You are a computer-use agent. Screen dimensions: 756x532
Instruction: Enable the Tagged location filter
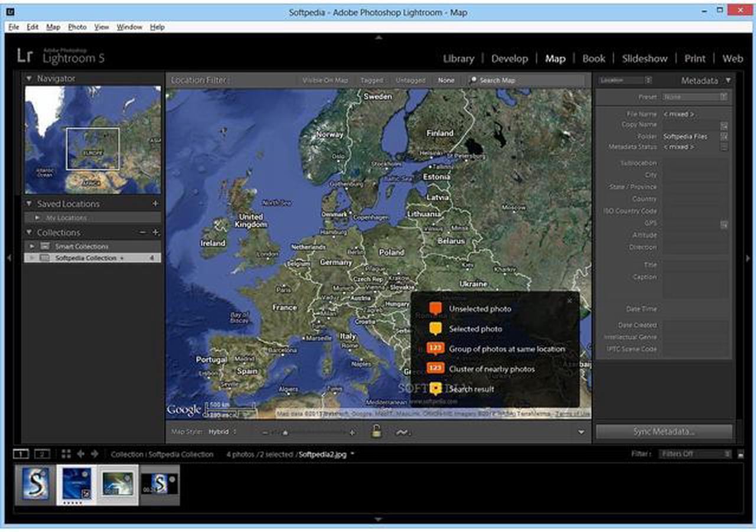tap(372, 80)
